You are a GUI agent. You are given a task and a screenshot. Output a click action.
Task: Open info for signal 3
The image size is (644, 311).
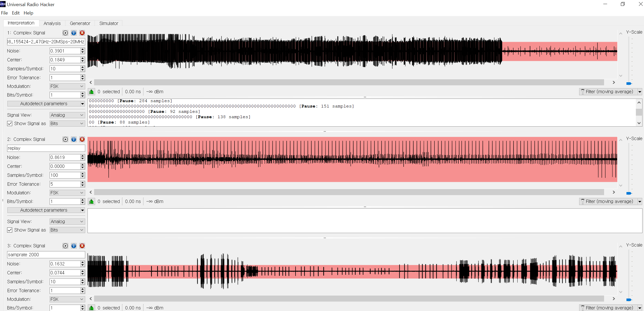click(x=74, y=246)
